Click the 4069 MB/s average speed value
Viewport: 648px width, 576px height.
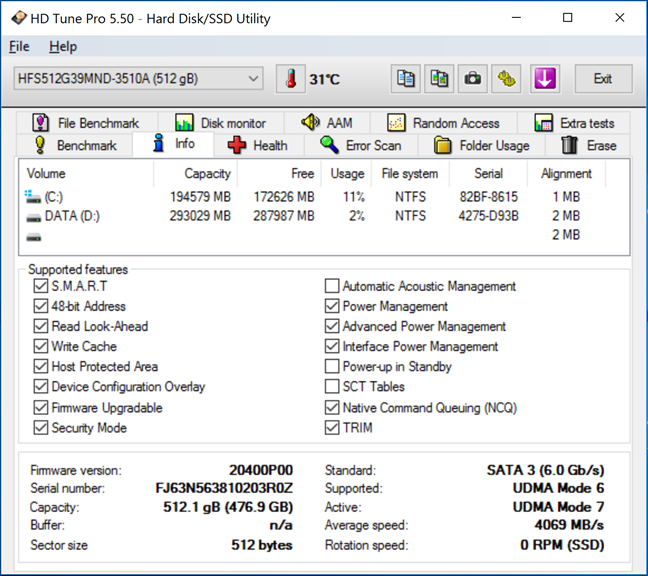tap(569, 525)
